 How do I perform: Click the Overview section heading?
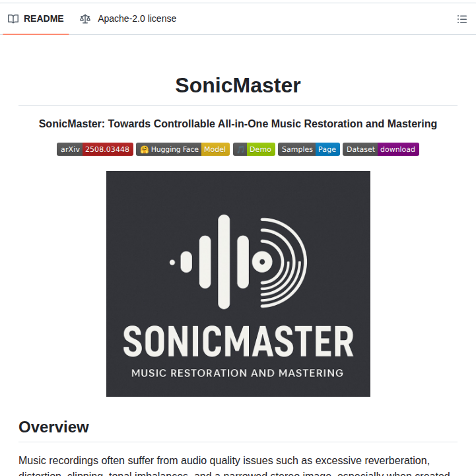coord(53,427)
